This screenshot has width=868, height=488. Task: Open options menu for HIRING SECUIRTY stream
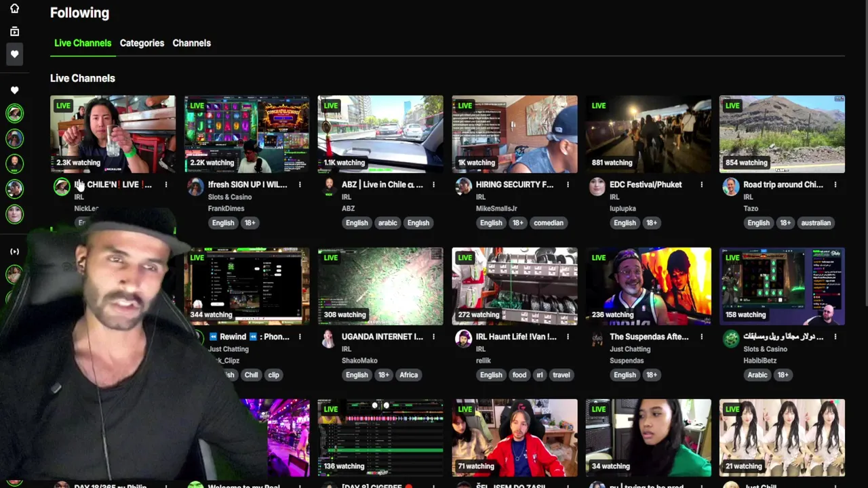coord(568,184)
